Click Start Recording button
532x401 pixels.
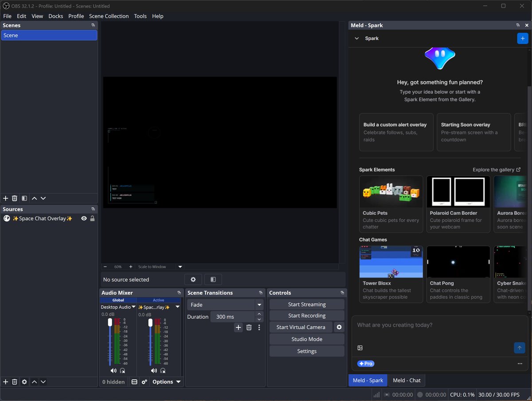click(x=307, y=315)
